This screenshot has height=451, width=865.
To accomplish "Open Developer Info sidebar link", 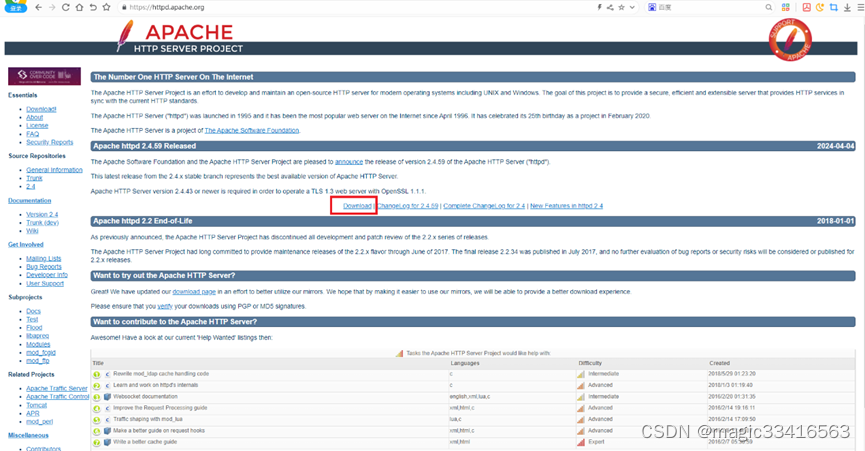I will point(47,275).
